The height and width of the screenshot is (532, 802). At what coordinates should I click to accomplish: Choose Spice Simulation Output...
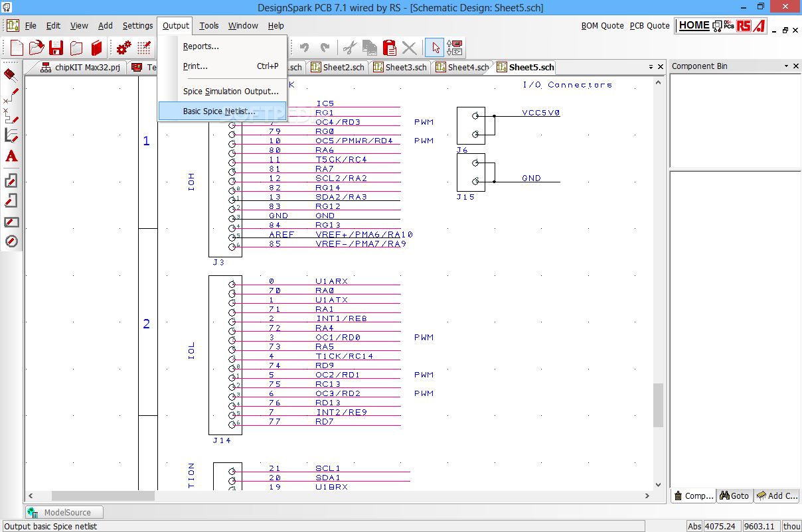[222, 92]
